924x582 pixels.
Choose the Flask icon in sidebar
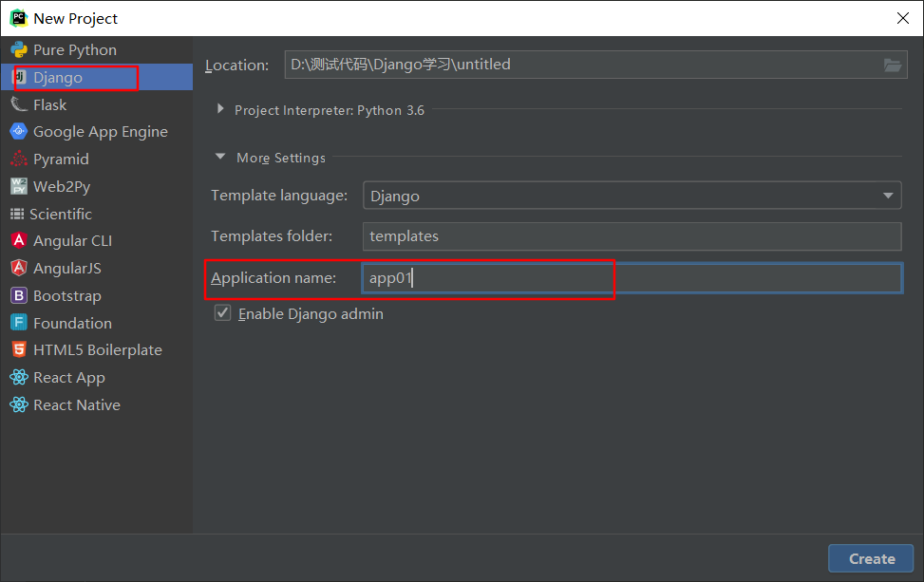coord(19,104)
